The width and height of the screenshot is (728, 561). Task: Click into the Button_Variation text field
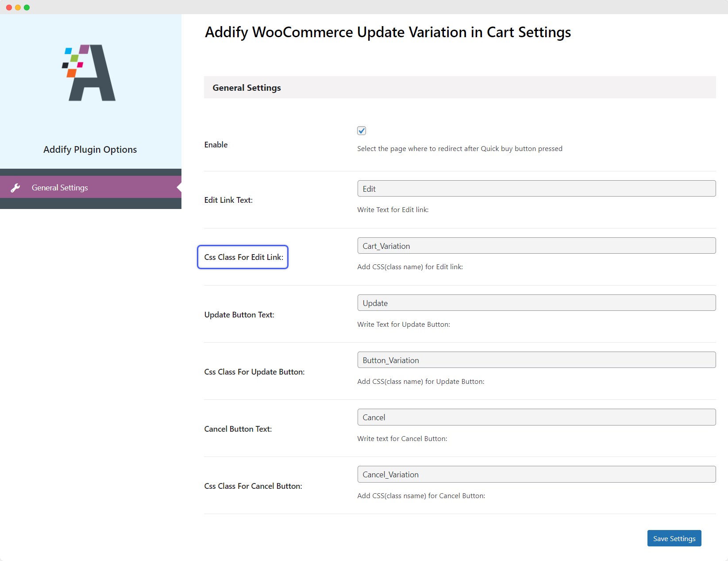point(536,360)
